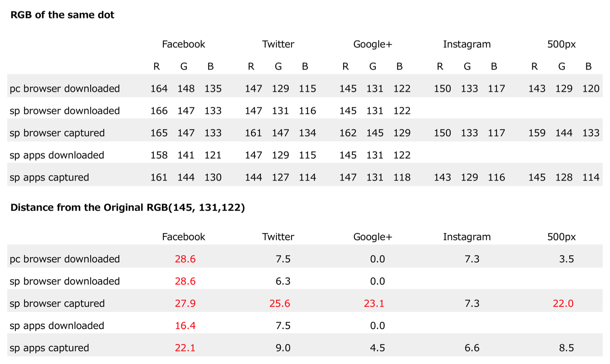The height and width of the screenshot is (364, 610).
Task: Click the "RGB of the same dot" heading
Action: click(62, 15)
